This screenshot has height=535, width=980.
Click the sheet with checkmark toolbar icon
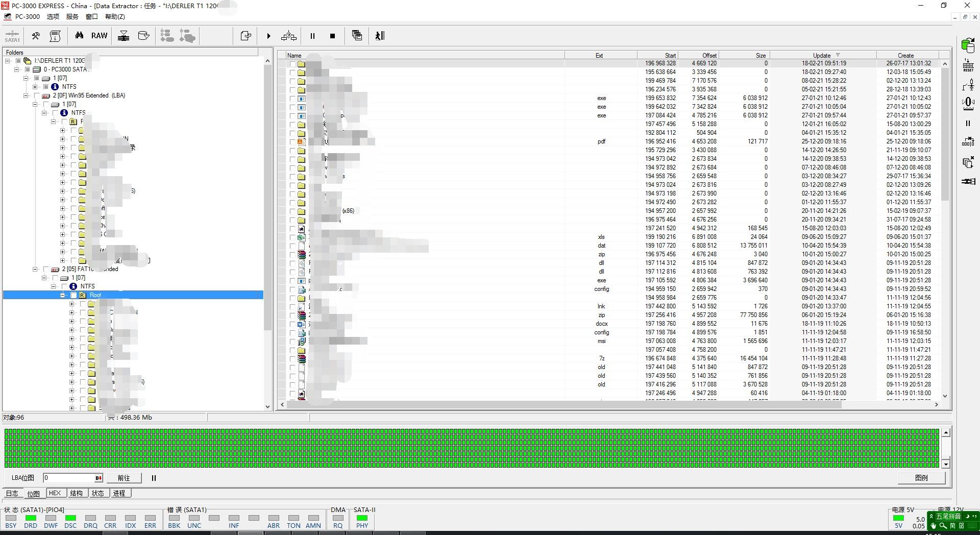tap(246, 36)
